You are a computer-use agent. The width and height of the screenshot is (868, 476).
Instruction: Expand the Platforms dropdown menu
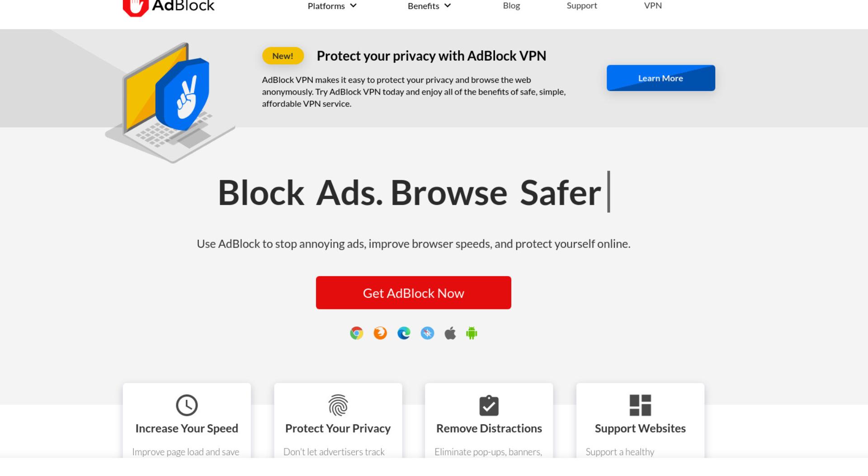(x=332, y=6)
